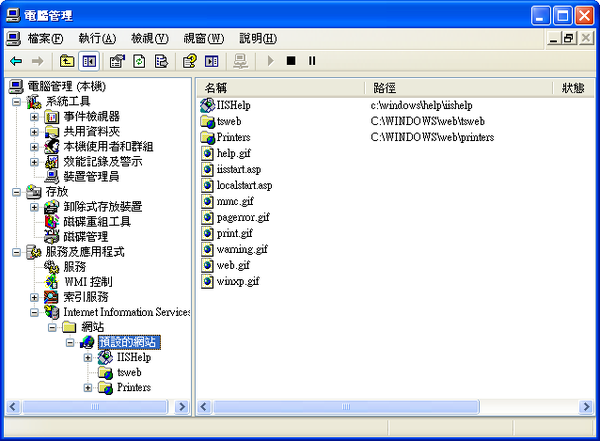Image resolution: width=600 pixels, height=441 pixels.
Task: Toggle the console tree show/hide button
Action: click(89, 61)
